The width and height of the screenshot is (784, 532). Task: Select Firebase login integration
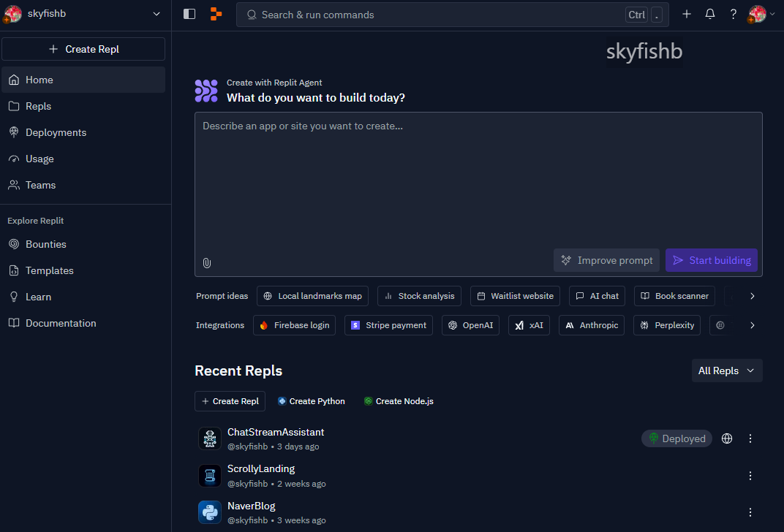[x=295, y=325]
